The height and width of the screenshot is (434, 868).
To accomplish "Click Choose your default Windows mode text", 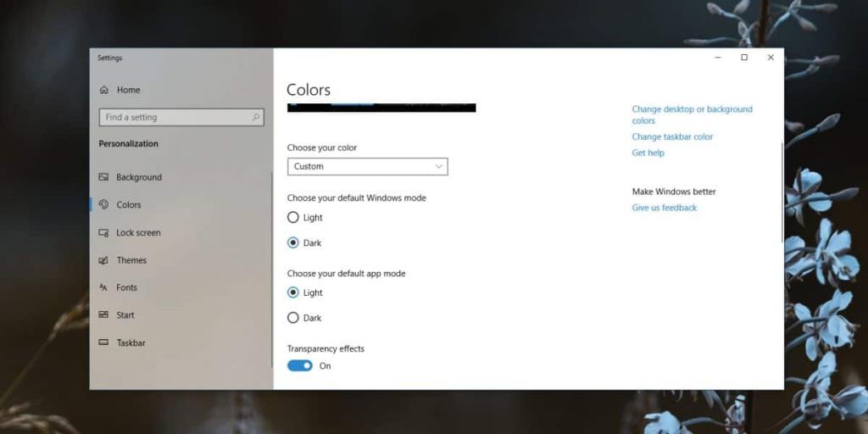I will 357,198.
